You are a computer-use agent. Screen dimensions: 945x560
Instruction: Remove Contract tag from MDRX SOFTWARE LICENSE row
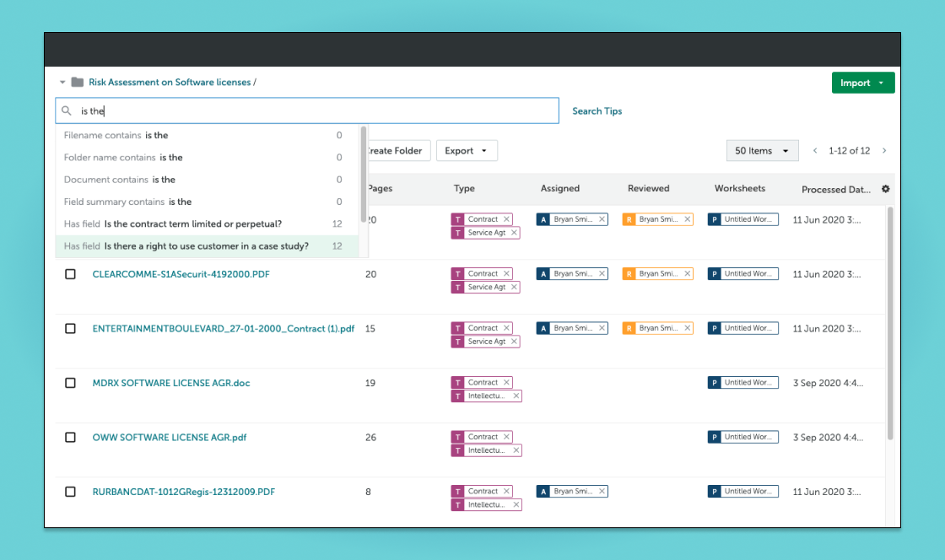pos(506,383)
